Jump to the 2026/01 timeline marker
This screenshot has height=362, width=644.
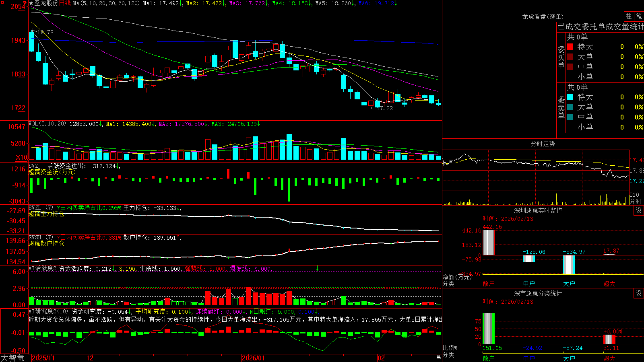pos(254,358)
